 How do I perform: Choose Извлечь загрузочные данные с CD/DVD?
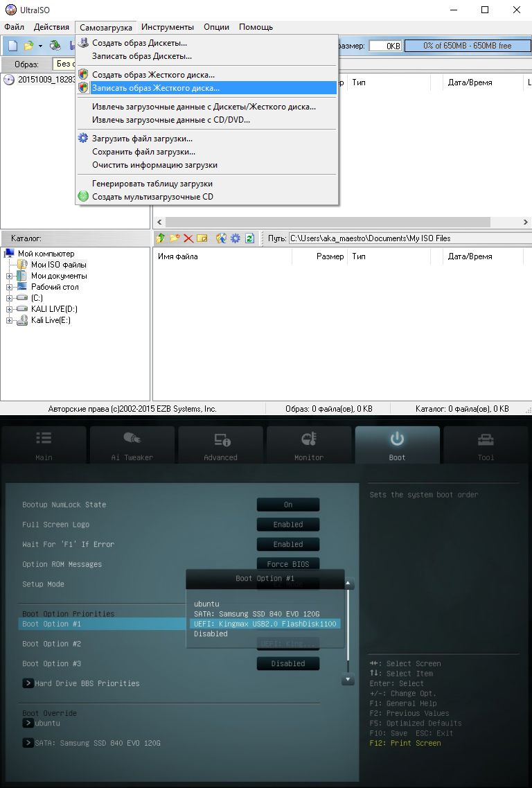[x=207, y=120]
